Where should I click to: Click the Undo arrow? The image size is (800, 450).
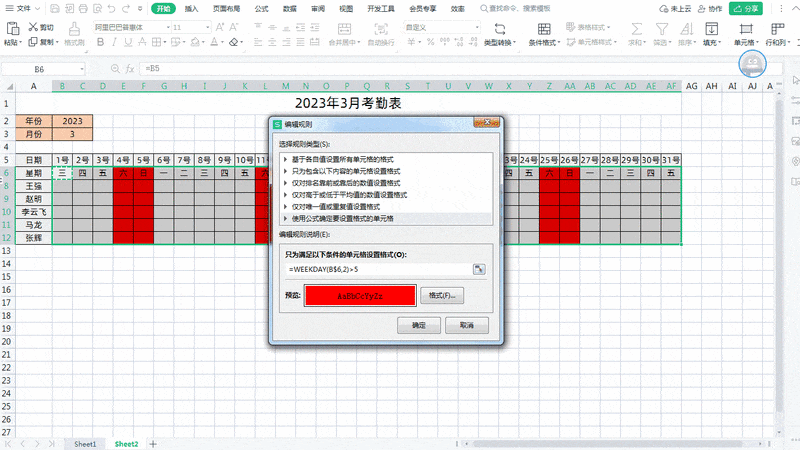[111, 9]
